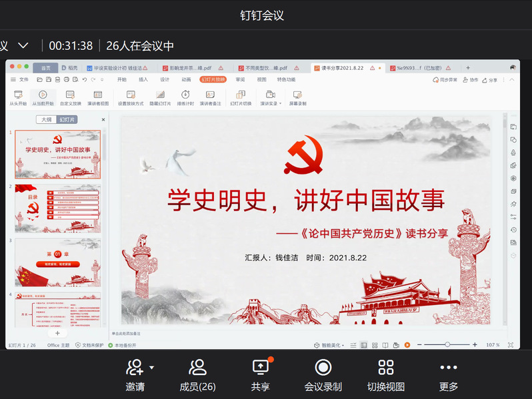Screen dimensions: 532x399
Task: Start 会议录制 meeting recording
Action: click(x=323, y=375)
